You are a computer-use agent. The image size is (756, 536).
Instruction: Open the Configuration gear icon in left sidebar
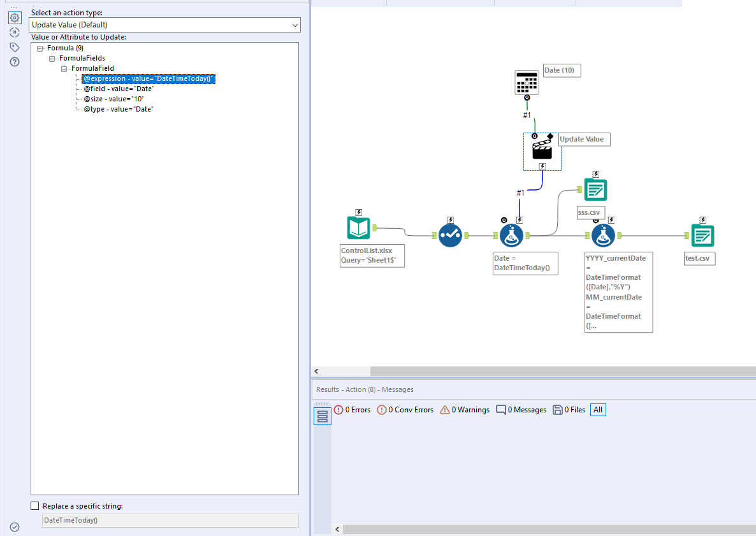[x=14, y=17]
